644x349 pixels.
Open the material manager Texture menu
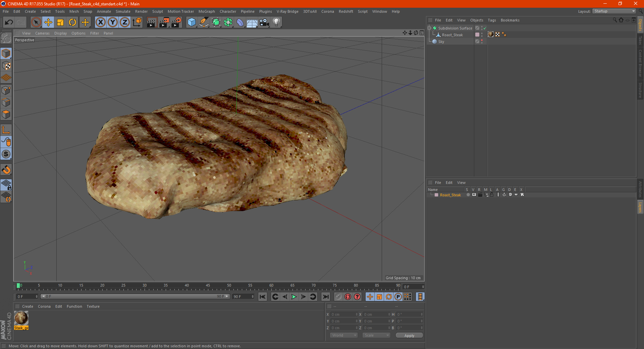93,306
